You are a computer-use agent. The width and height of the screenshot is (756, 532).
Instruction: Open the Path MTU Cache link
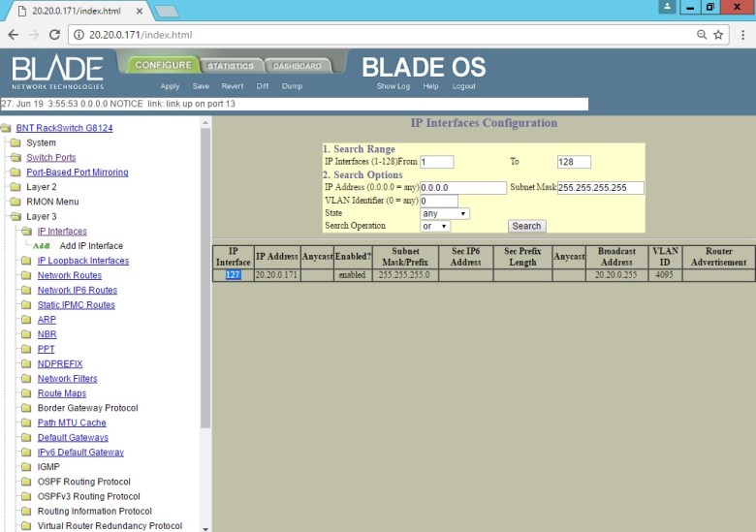click(72, 422)
